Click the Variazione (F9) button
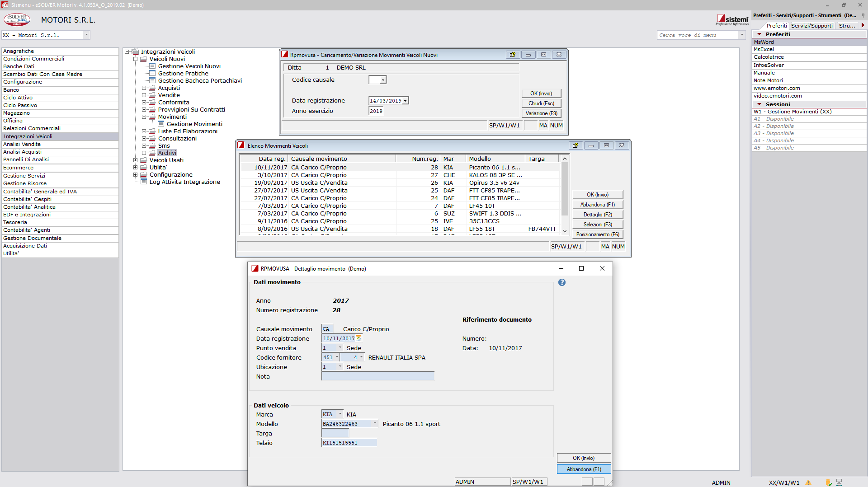This screenshot has height=487, width=868. pyautogui.click(x=541, y=113)
